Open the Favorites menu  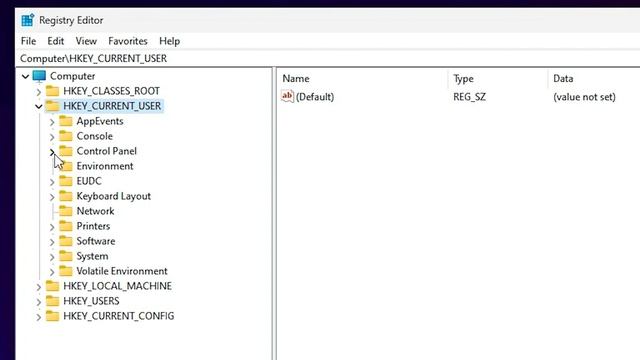pyautogui.click(x=128, y=41)
